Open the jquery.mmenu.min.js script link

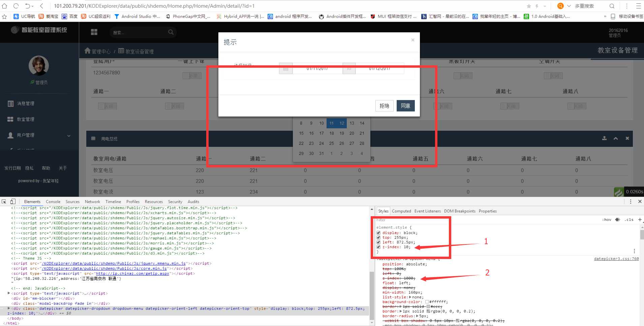pyautogui.click(x=113, y=263)
